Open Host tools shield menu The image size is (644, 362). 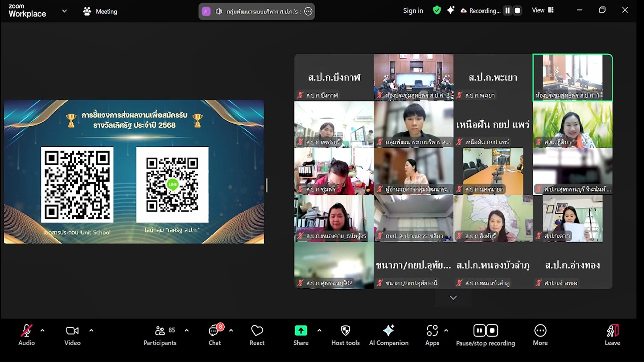[x=345, y=335]
